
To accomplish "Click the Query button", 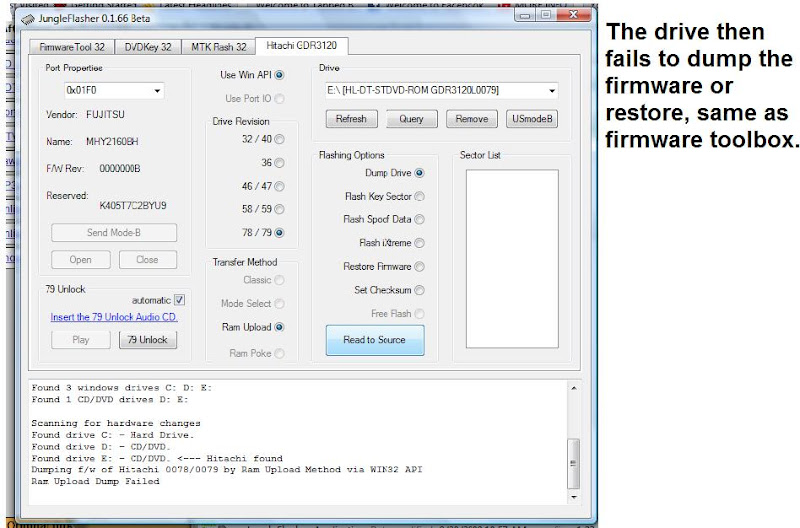I will [x=412, y=119].
